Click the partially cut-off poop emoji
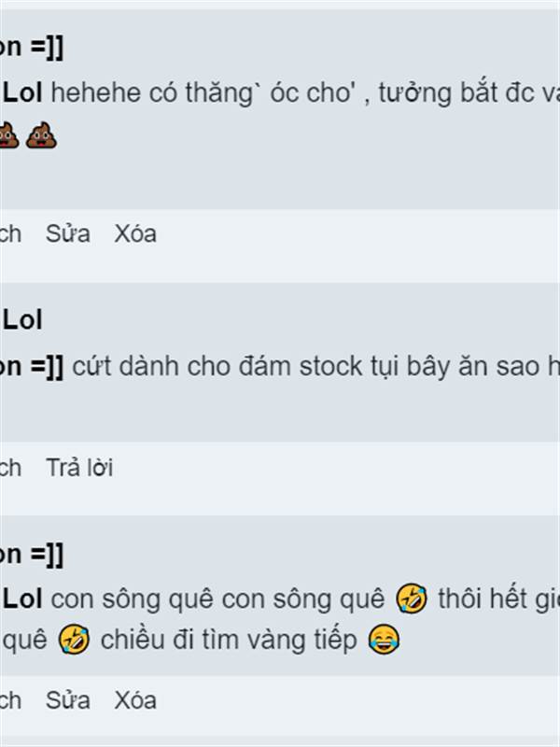560x747 pixels. [x=9, y=135]
